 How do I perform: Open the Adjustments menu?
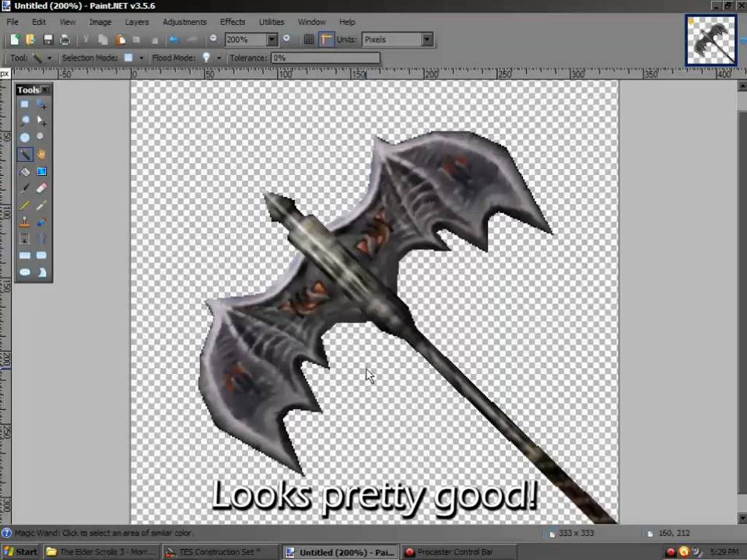click(x=184, y=21)
